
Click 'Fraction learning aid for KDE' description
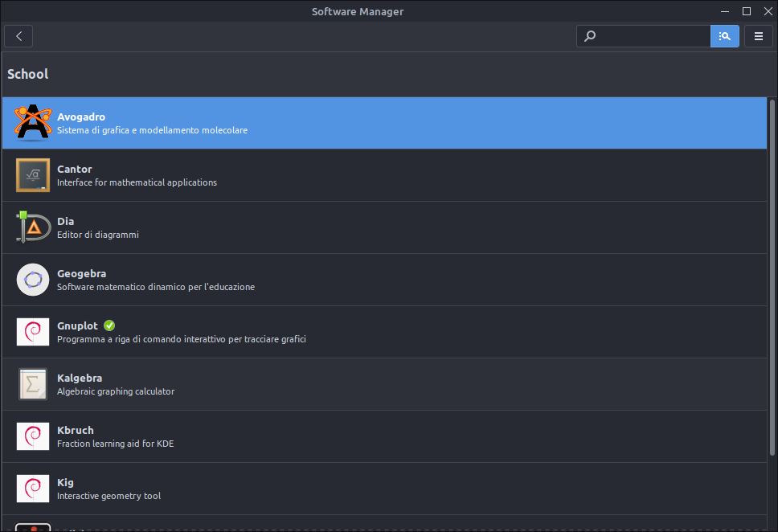tap(116, 444)
